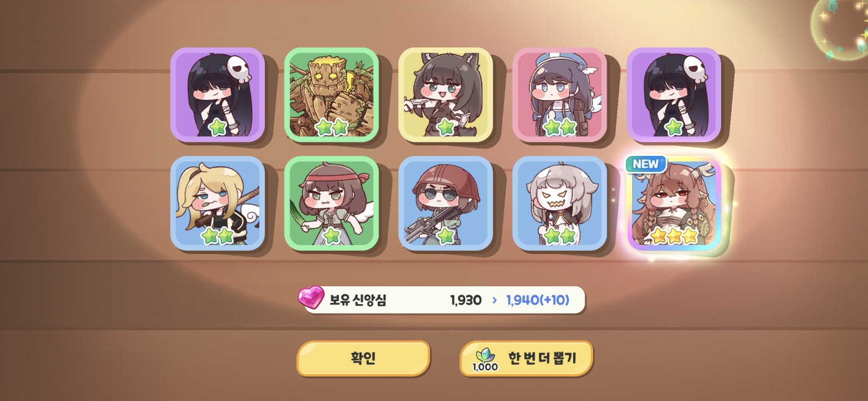Click the updated total 1,940(+10)
The height and width of the screenshot is (401, 868).
(537, 300)
